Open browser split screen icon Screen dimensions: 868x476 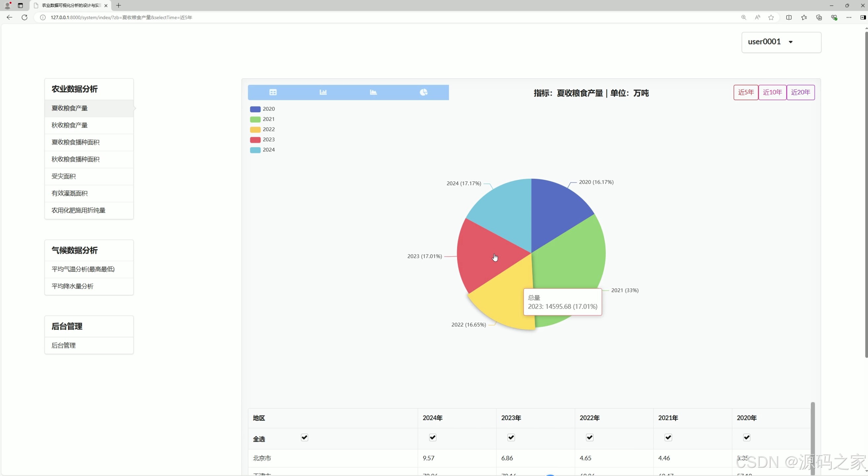789,18
